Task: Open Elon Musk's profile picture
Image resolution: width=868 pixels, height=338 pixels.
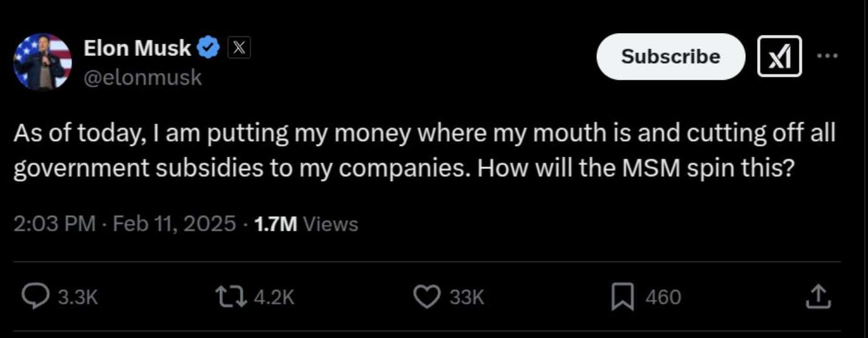Action: coord(42,62)
